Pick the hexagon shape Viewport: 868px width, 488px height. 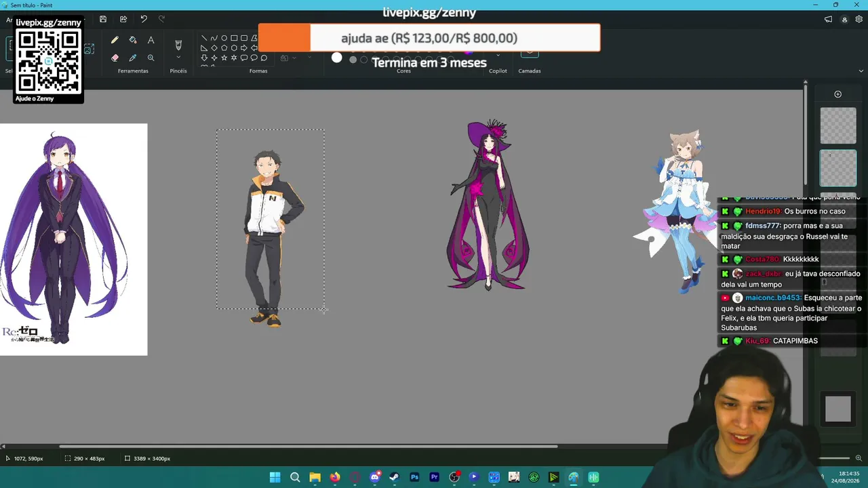click(x=234, y=48)
